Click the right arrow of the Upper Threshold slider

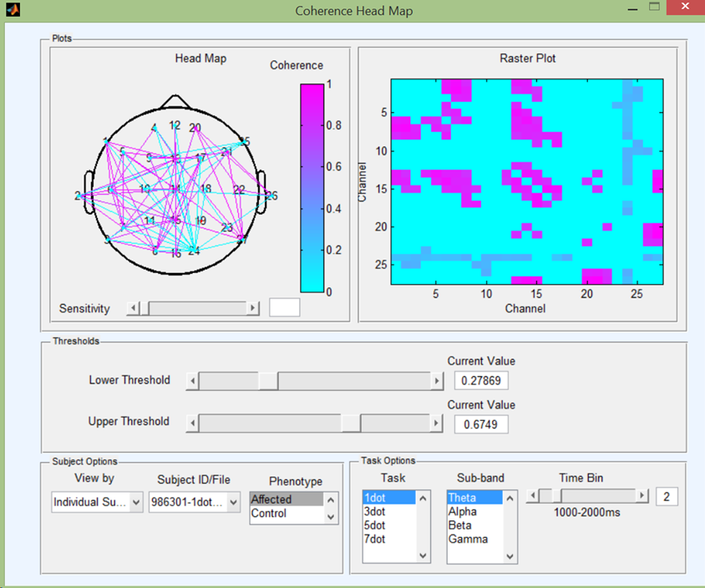[436, 423]
